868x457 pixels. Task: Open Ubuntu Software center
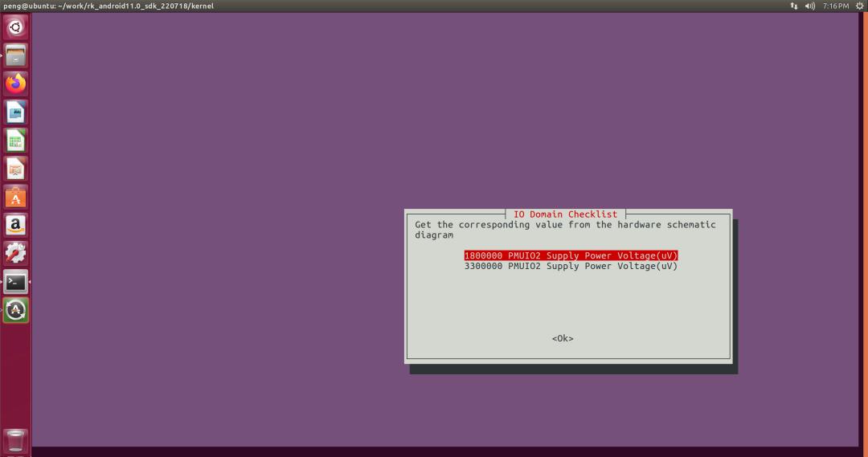click(x=16, y=197)
